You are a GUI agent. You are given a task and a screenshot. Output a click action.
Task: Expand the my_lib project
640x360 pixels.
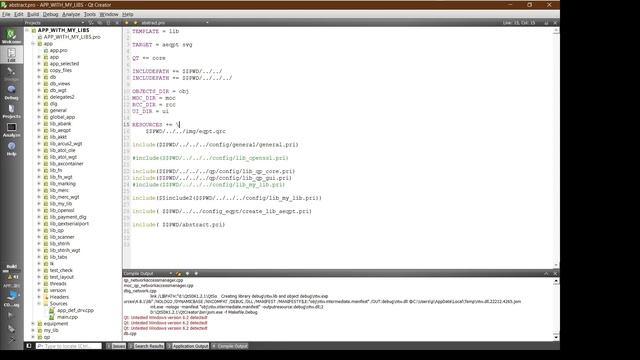[x=33, y=330]
